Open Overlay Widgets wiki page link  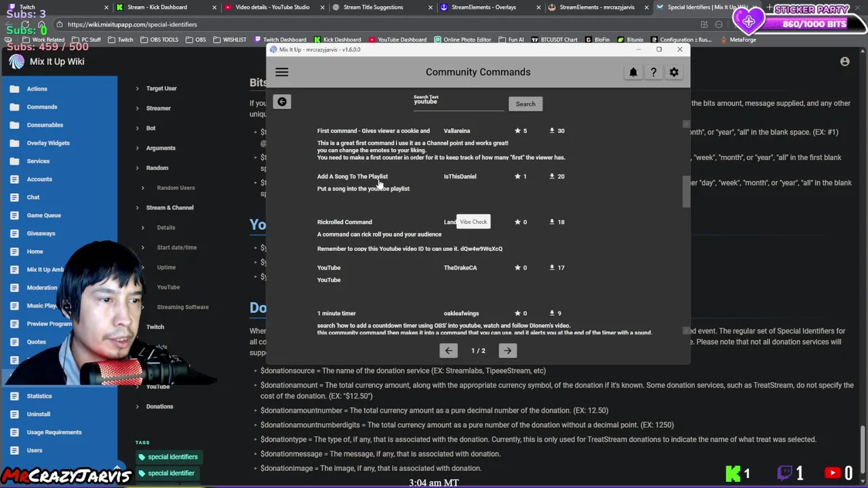coord(48,143)
